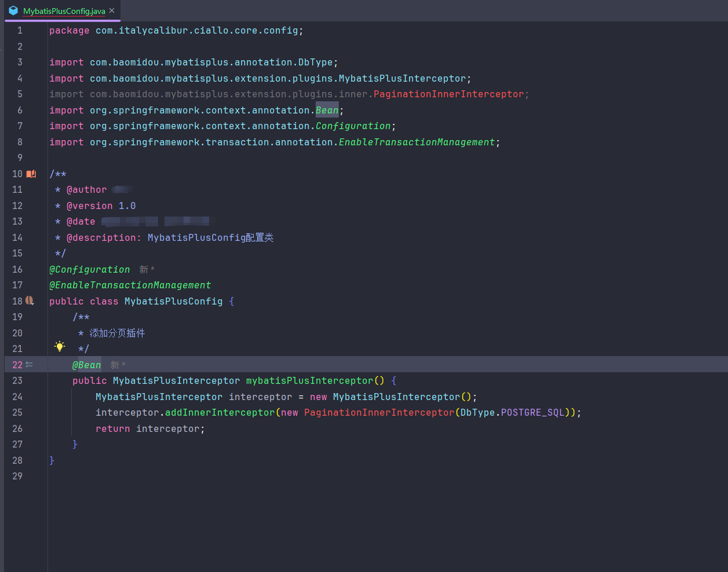Image resolution: width=728 pixels, height=572 pixels.
Task: Toggle rendered doc view icon at line 10
Action: 31,174
